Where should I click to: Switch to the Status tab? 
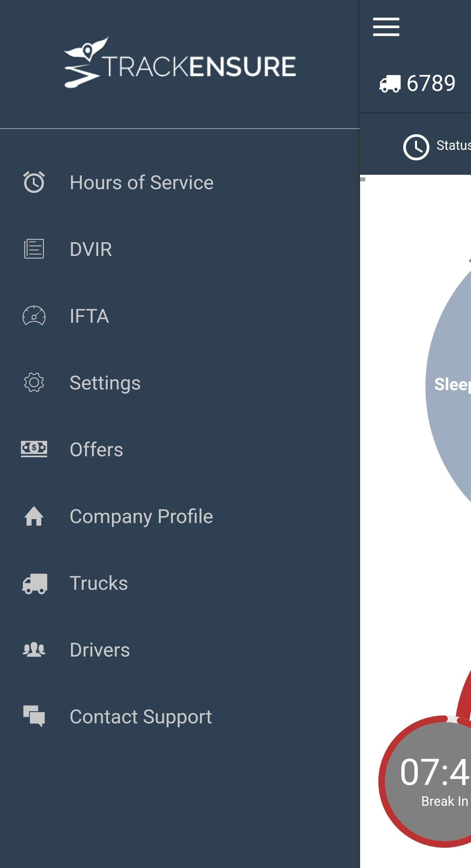438,147
